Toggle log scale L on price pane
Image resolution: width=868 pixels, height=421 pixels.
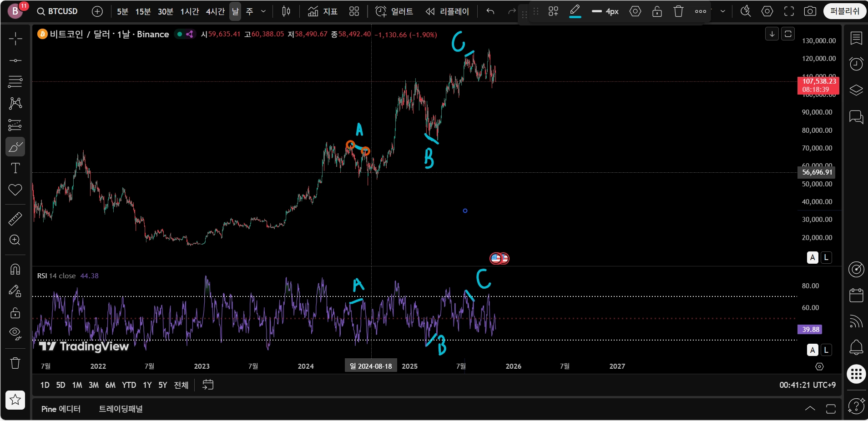click(x=826, y=257)
